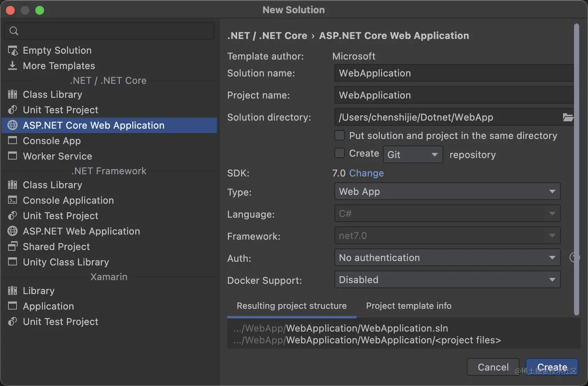Expand the Type dropdown showing Web App
Viewport: 588px width, 386px height.
(x=447, y=191)
